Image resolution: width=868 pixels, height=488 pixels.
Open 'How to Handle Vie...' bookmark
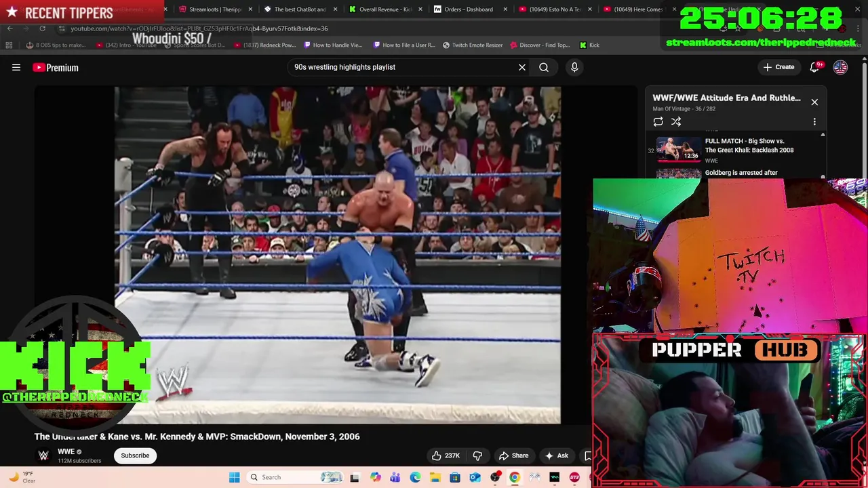coord(332,45)
